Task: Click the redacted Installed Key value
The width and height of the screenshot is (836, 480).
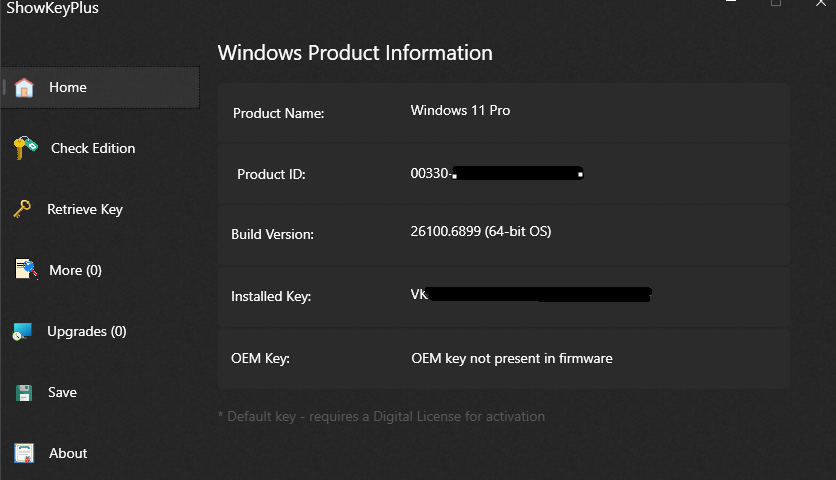Action: [531, 295]
